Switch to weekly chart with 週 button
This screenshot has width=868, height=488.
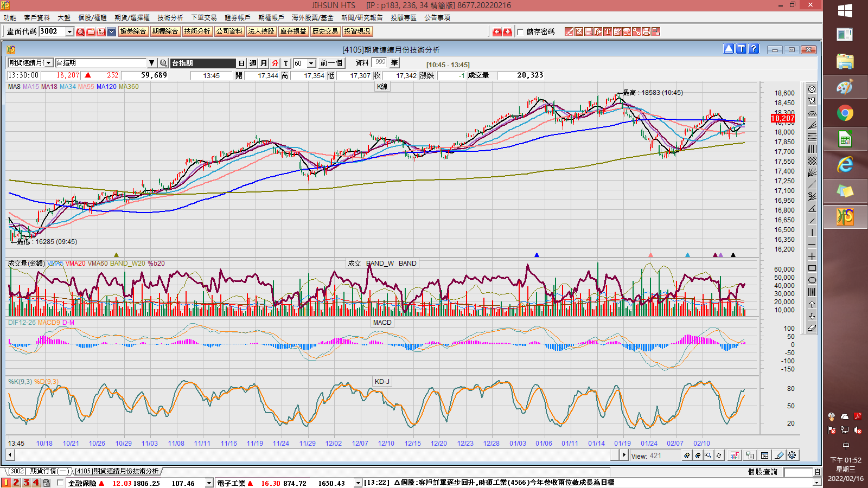(x=253, y=63)
